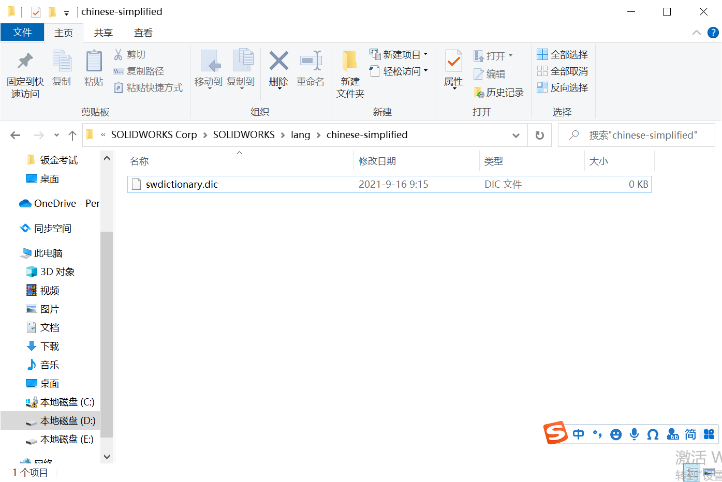Click Edit (编辑) in ribbon
722x482 pixels.
tap(489, 74)
